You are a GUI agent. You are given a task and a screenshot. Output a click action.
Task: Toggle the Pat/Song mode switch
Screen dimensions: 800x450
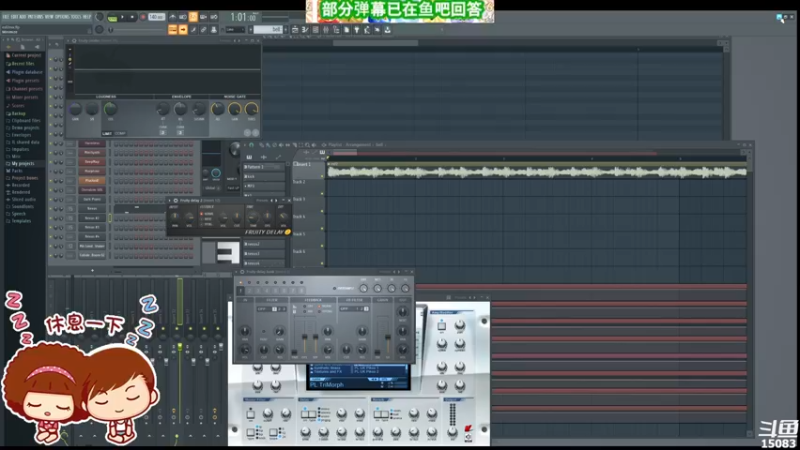[112, 17]
